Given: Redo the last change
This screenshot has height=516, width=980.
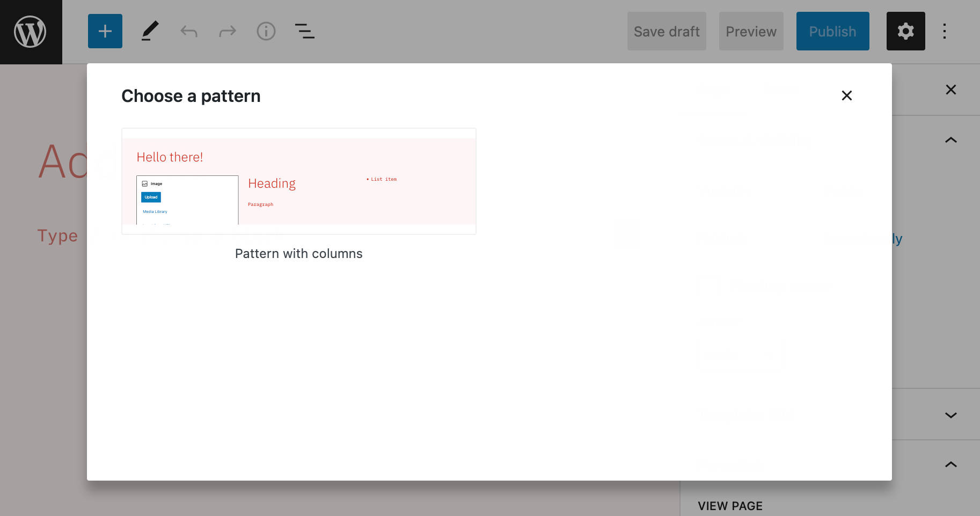Looking at the screenshot, I should [x=227, y=31].
